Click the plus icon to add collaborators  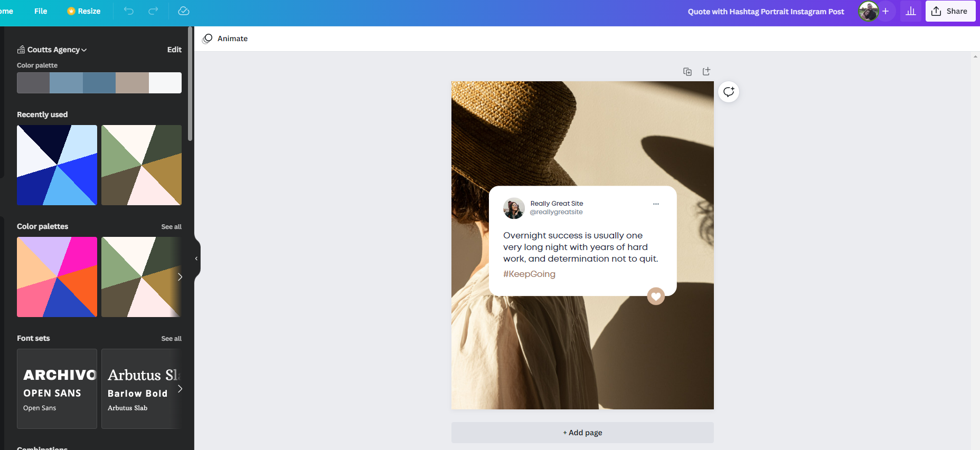[885, 11]
